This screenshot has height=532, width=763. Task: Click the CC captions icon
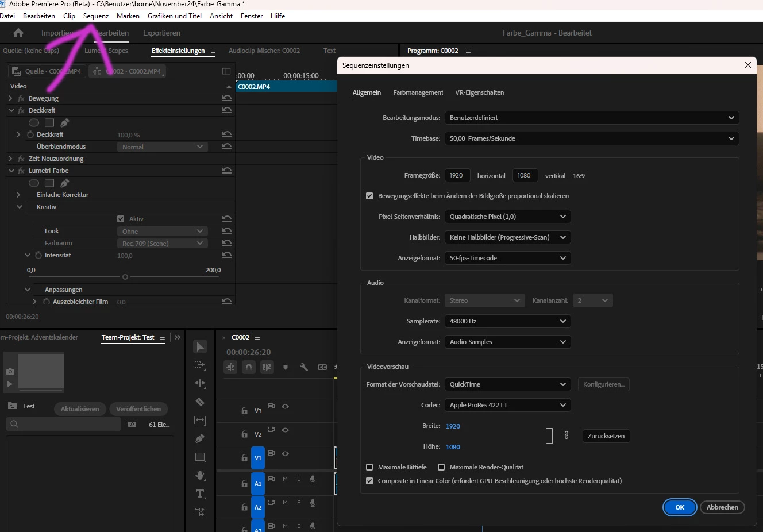click(x=322, y=367)
